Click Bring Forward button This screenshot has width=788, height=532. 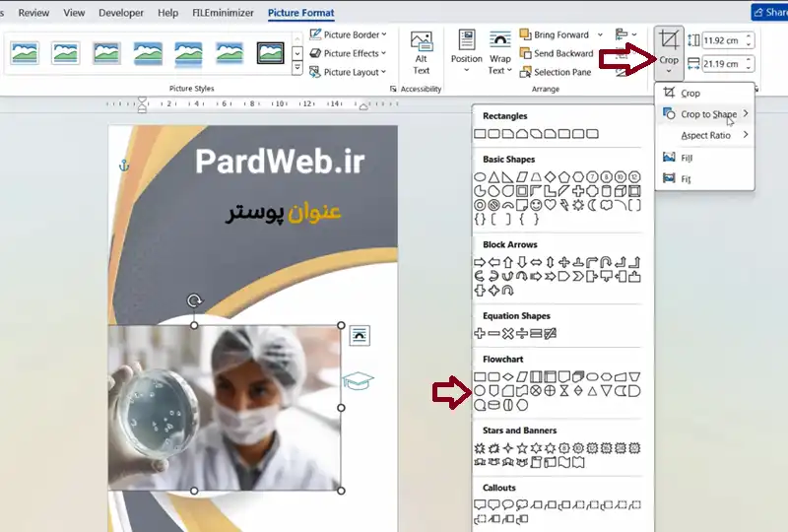coord(555,34)
